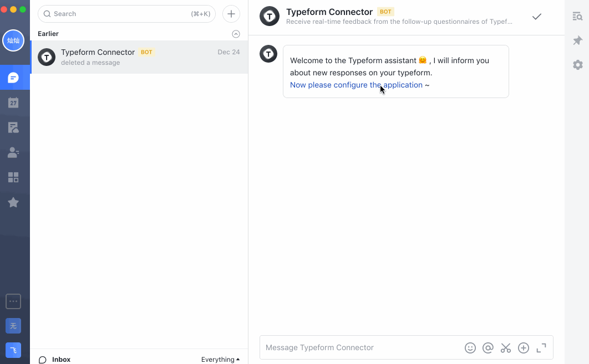Open the Calendar icon showing 27
Screen dimensions: 589x364
click(x=13, y=102)
